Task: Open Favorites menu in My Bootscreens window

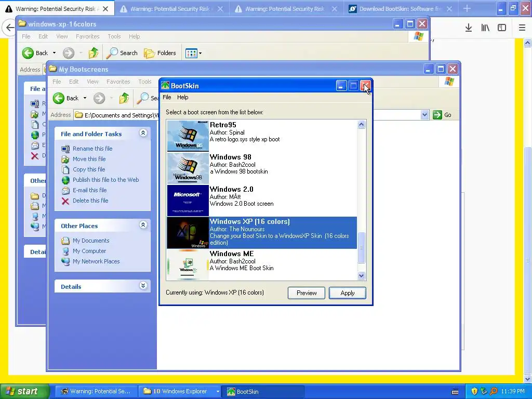Action: (x=118, y=82)
